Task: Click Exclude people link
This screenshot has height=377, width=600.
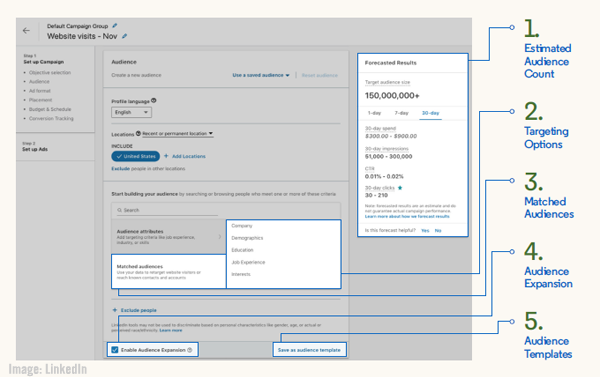Action: (139, 310)
